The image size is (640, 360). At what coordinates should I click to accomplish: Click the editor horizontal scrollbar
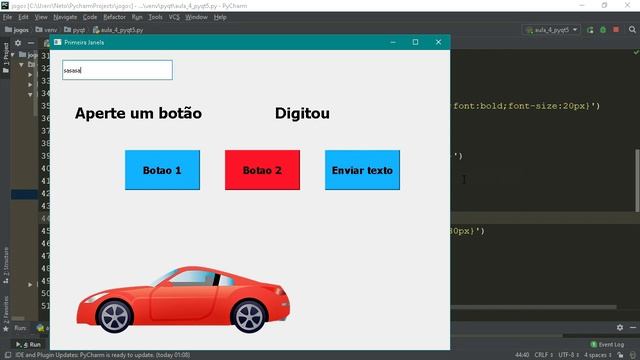tap(533, 307)
